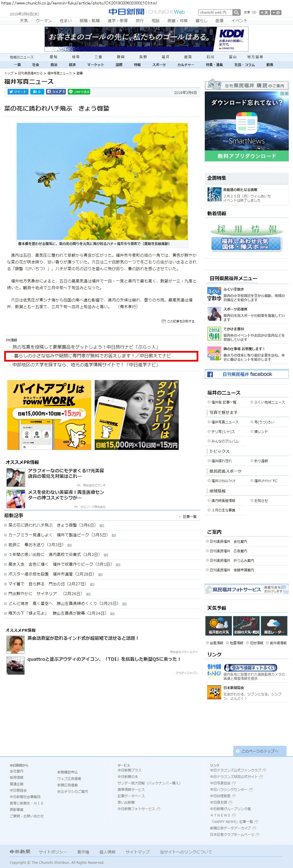Click the KDDI banner advertisement
Image resolution: width=293 pixels, height=868 pixels.
coord(146,39)
